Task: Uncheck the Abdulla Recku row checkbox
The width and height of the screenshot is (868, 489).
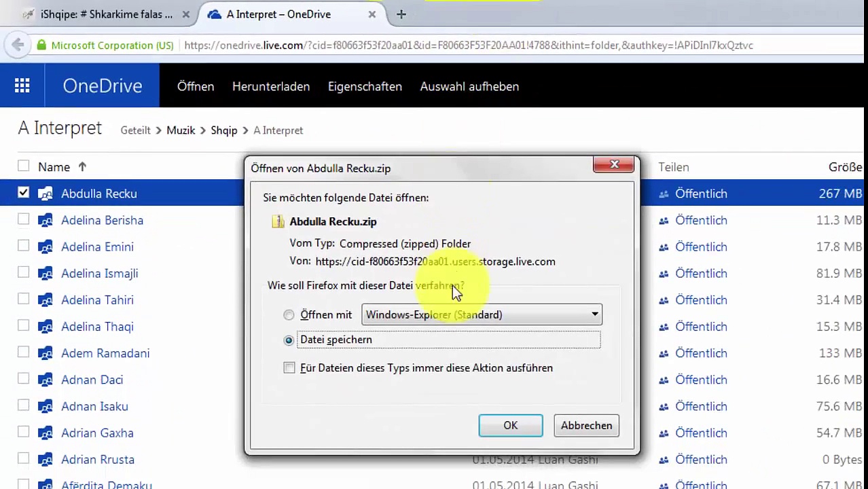Action: [24, 193]
